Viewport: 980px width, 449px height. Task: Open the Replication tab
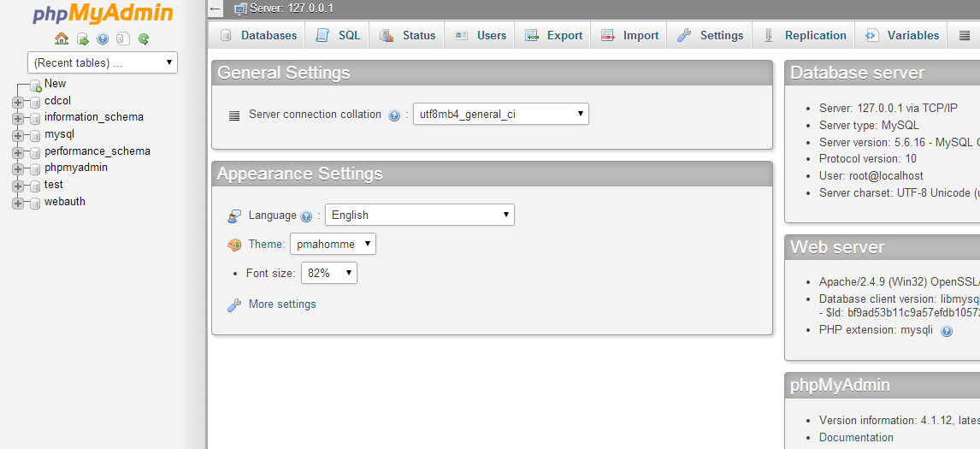[804, 36]
